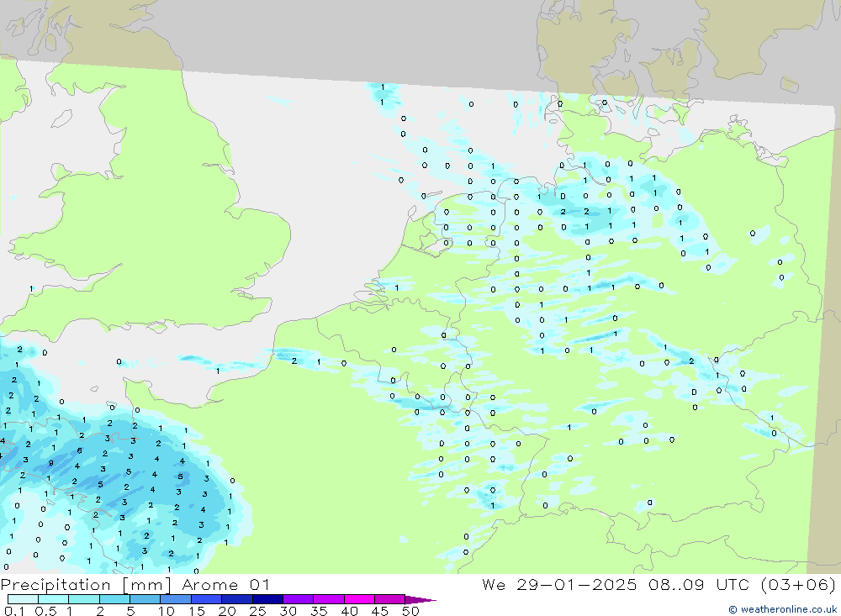Click the 45–50 mm legend color swatch
This screenshot has width=841, height=616.
click(x=390, y=599)
